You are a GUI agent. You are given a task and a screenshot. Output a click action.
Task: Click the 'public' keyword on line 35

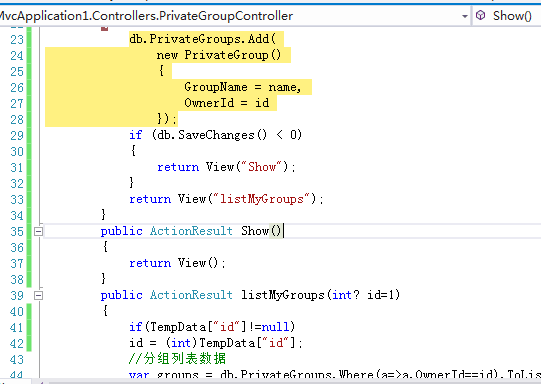click(x=121, y=231)
